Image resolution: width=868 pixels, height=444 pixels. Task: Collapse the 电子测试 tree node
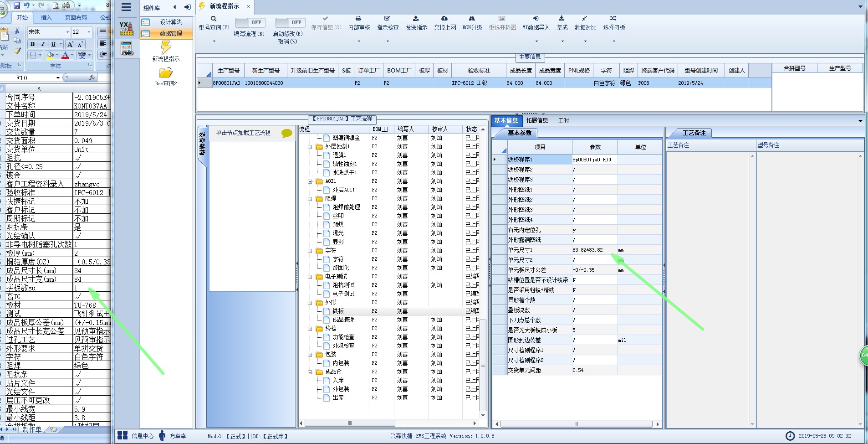pyautogui.click(x=310, y=277)
